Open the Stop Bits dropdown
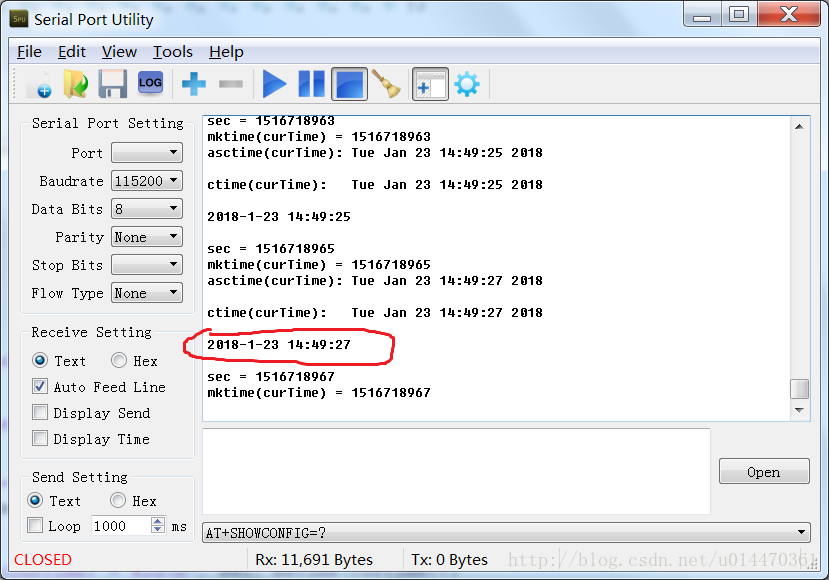This screenshot has width=829, height=580. click(147, 265)
